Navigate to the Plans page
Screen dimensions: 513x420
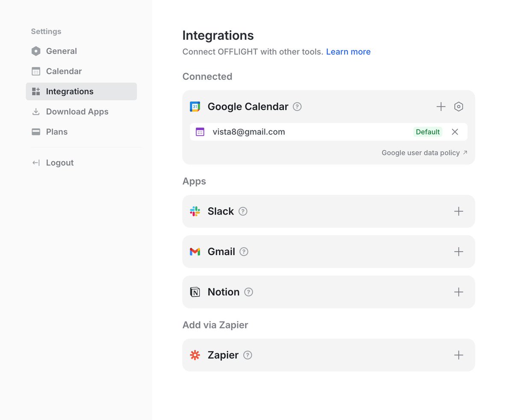tap(56, 132)
